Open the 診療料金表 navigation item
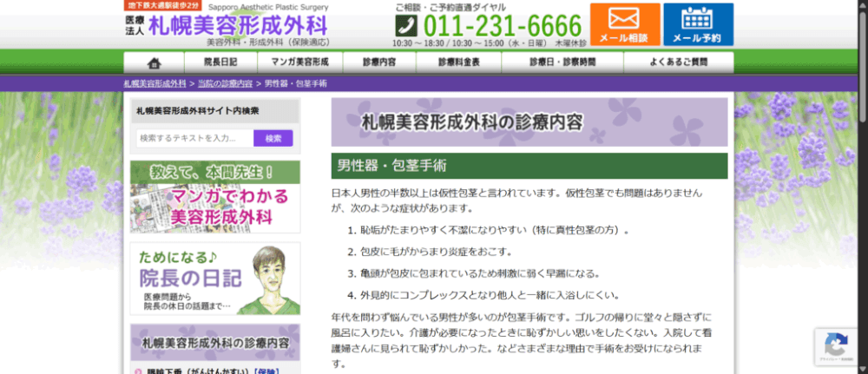Image resolution: width=868 pixels, height=374 pixels. tap(458, 62)
